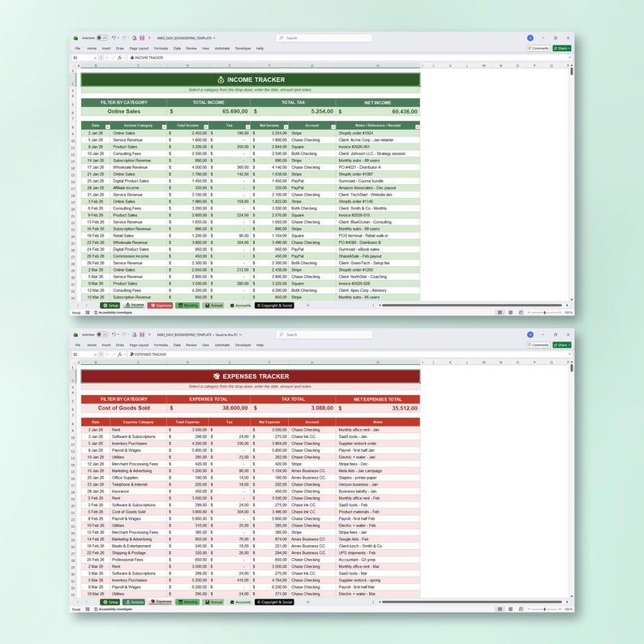The height and width of the screenshot is (644, 644).
Task: Switch to Accounts sheet in Income window
Action: tap(240, 306)
